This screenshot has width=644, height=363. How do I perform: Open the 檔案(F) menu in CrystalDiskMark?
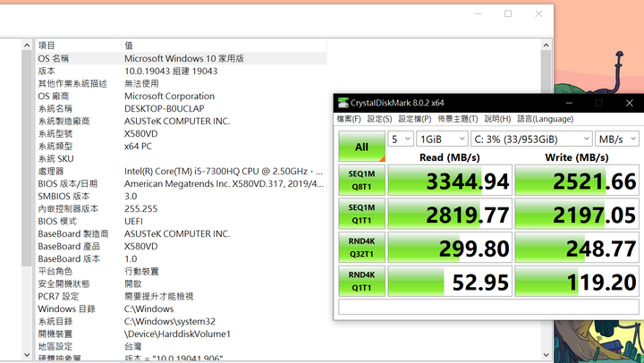click(x=349, y=119)
